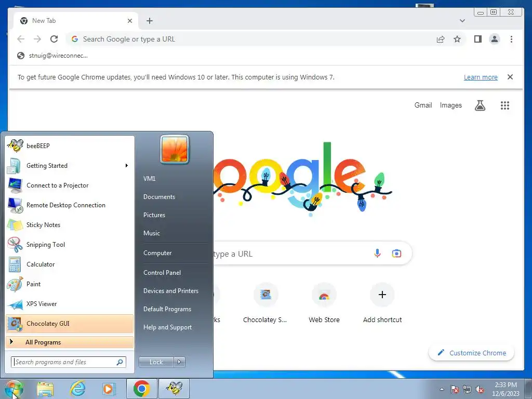532x399 pixels.
Task: Close the New Tab tab
Action: pos(129,21)
